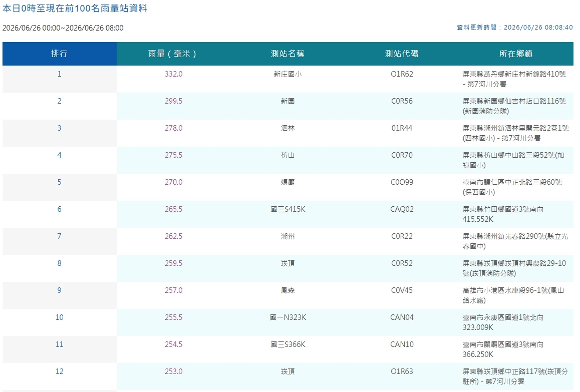Click station name 鳳森

tap(288, 290)
